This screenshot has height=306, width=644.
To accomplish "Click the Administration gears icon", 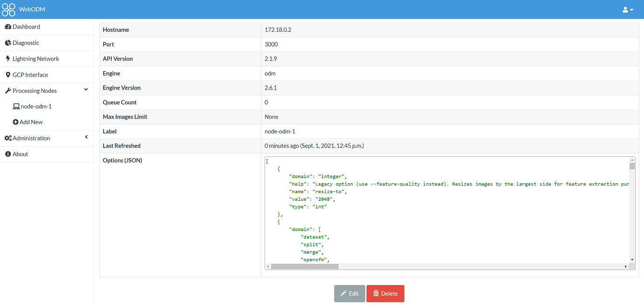I will [x=8, y=138].
